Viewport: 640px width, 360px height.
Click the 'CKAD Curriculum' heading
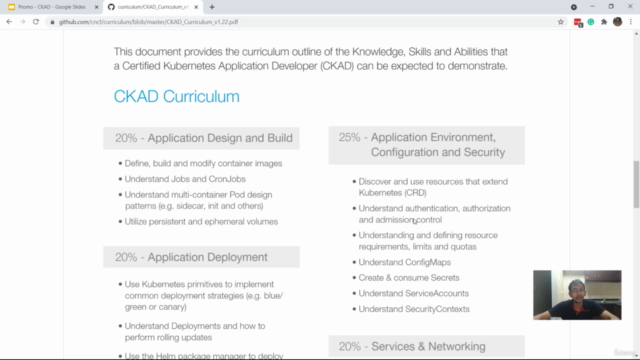coord(177,97)
